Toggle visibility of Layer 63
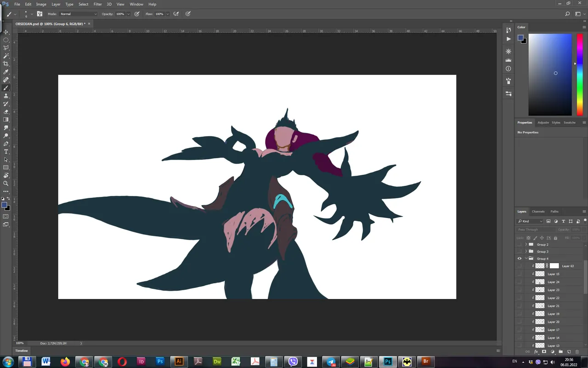588x368 pixels. 520,266
